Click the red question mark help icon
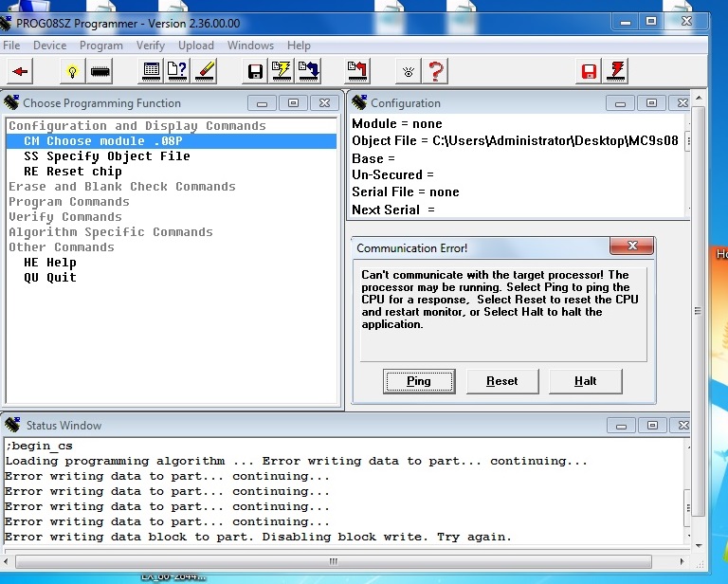 [x=436, y=71]
